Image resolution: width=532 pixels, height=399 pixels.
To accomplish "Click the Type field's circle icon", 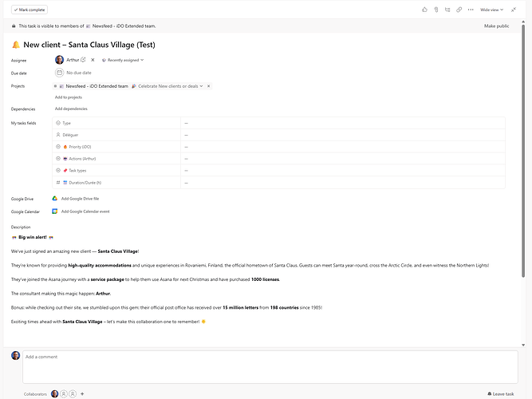I will pos(58,123).
